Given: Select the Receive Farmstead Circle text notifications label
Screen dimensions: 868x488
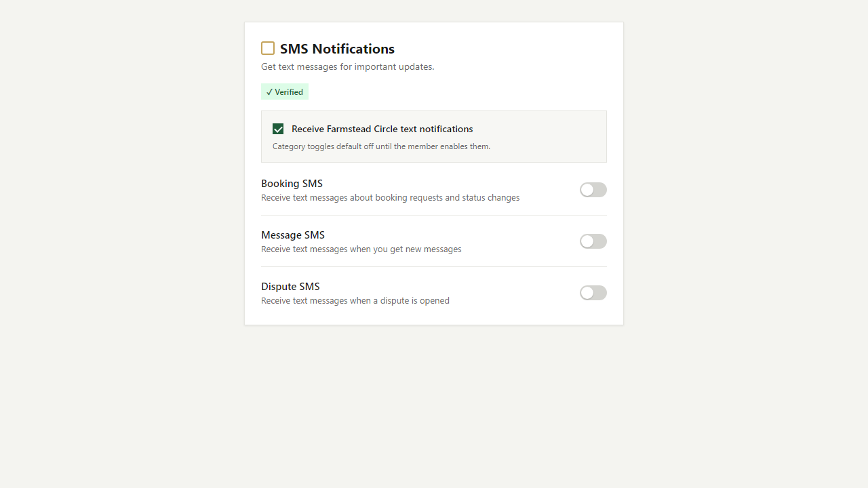Looking at the screenshot, I should point(382,129).
